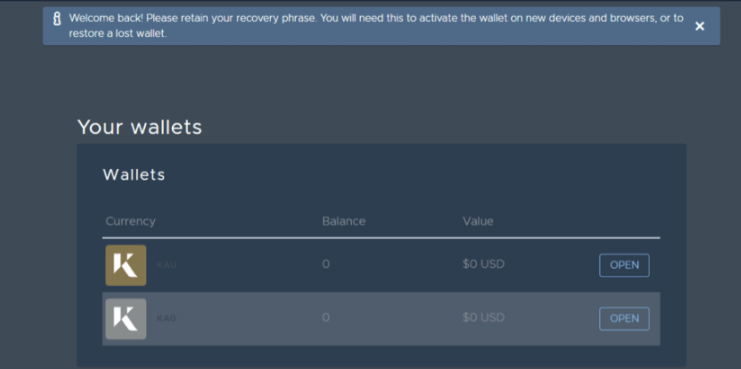Select the KAU wallet row
Viewport: 741px width, 369px height.
coord(381,265)
